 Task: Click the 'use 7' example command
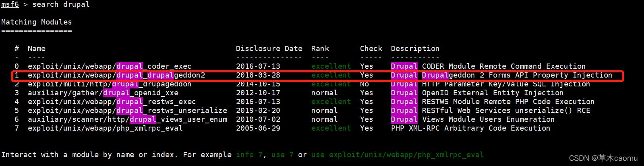click(282, 155)
